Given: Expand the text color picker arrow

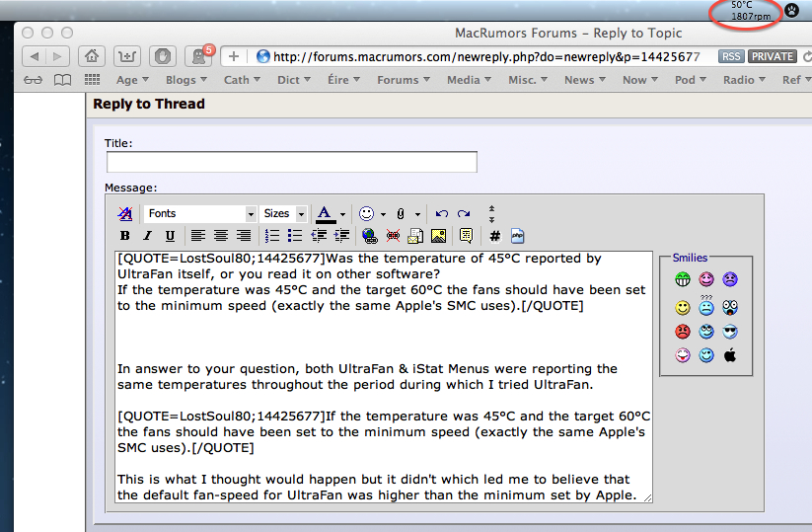Looking at the screenshot, I should 342,214.
